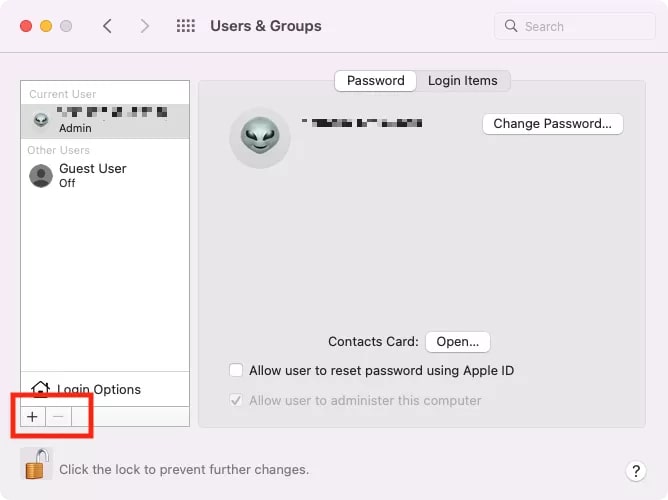Screen dimensions: 668x500
Task: Click the plus icon to add a user
Action: pos(32,417)
